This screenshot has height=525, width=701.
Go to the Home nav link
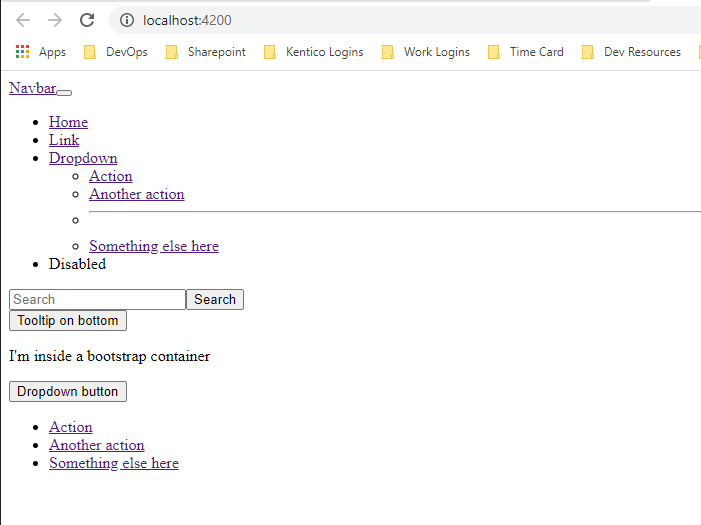click(68, 122)
